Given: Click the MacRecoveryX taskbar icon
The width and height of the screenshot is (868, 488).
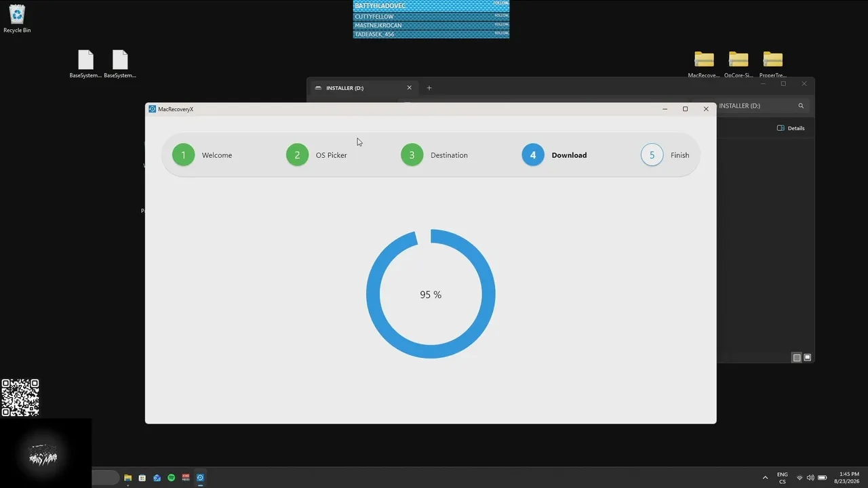Looking at the screenshot, I should click(x=200, y=478).
